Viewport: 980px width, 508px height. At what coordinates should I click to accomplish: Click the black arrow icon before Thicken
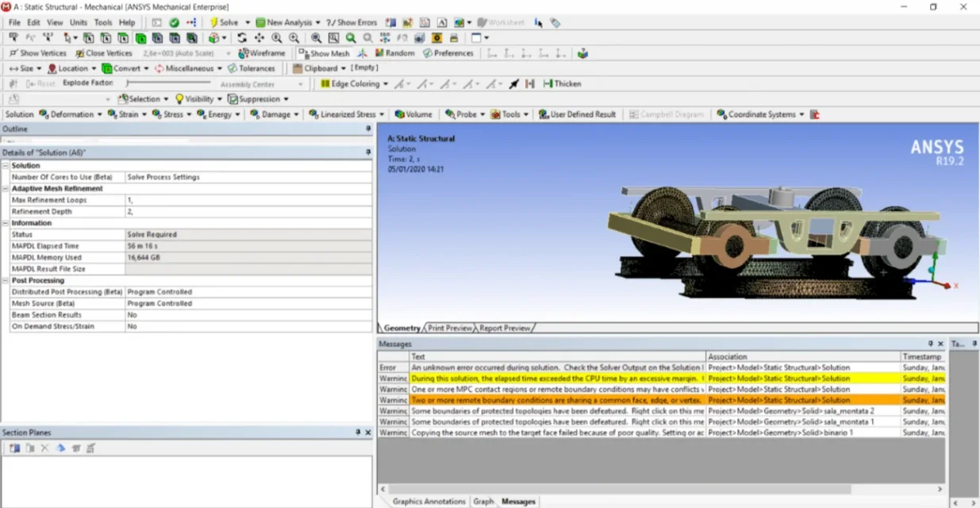pyautogui.click(x=514, y=83)
